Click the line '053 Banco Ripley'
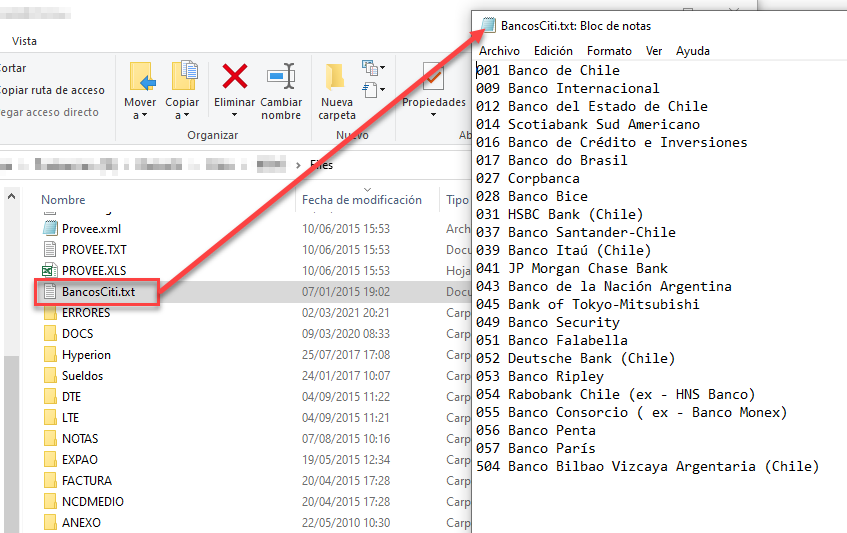The width and height of the screenshot is (847, 533). (540, 376)
